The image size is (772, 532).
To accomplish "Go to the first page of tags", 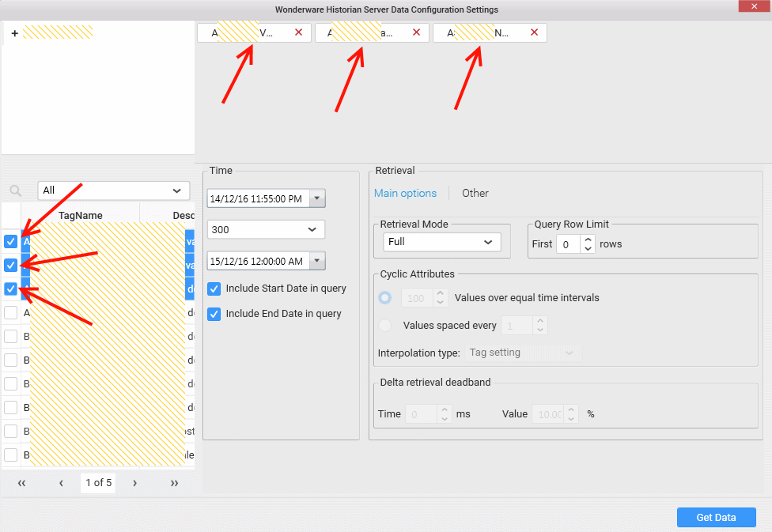I will [x=21, y=483].
